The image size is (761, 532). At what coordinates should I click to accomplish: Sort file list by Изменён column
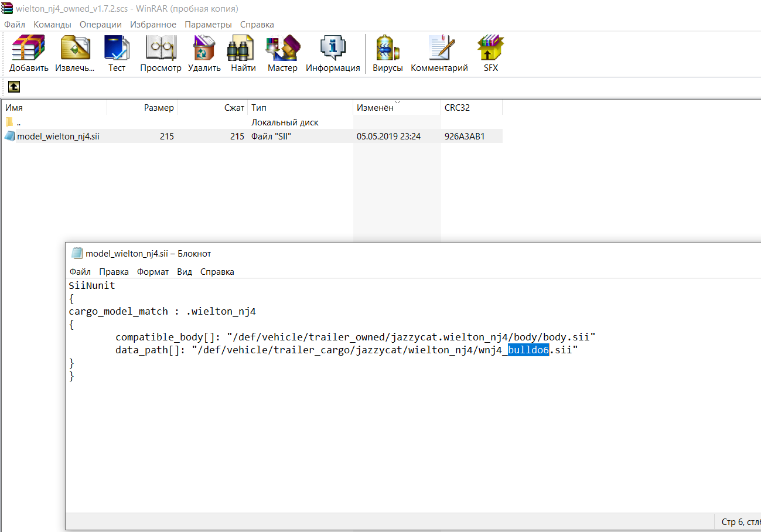[x=397, y=108]
